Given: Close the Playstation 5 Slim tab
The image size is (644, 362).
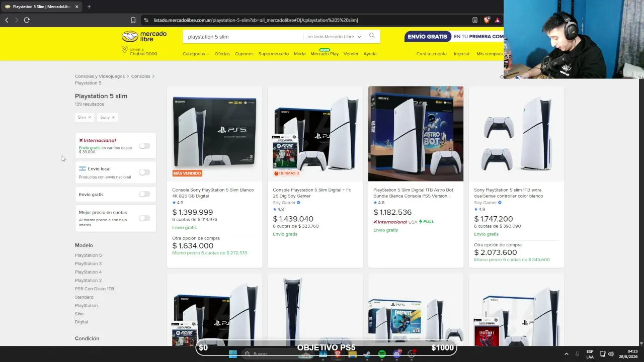Looking at the screenshot, I should pyautogui.click(x=76, y=7).
